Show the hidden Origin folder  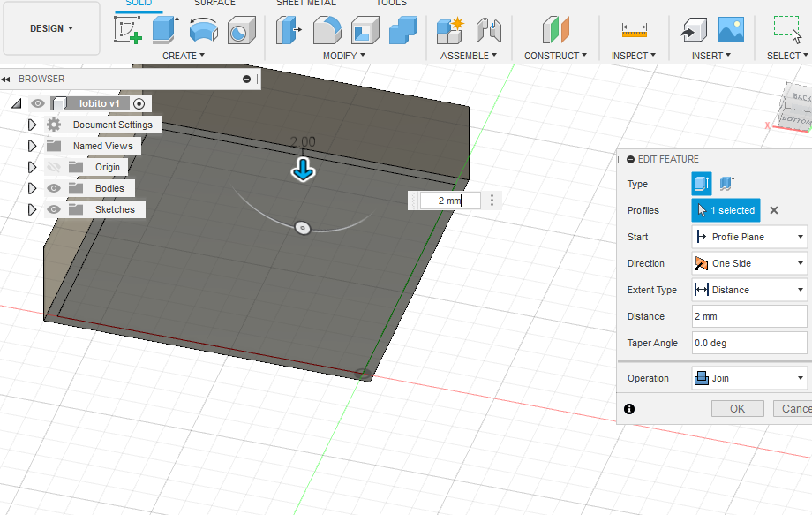(x=54, y=167)
